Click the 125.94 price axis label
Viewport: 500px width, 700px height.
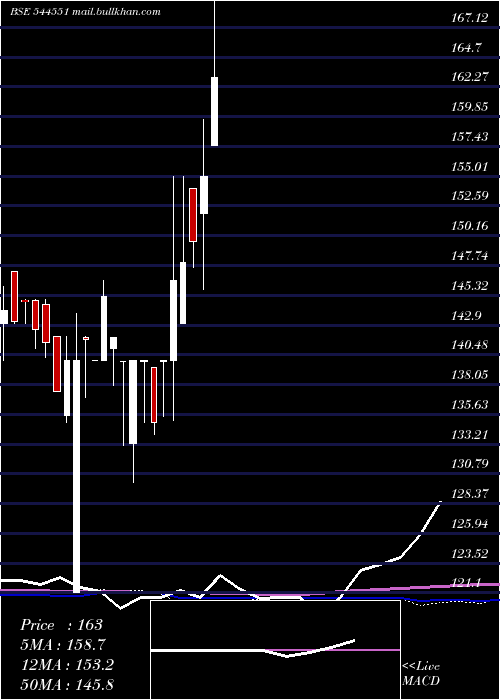[469, 524]
